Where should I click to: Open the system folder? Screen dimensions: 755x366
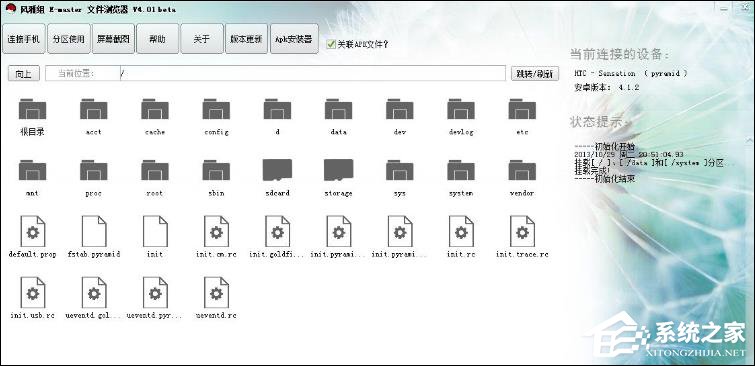460,170
